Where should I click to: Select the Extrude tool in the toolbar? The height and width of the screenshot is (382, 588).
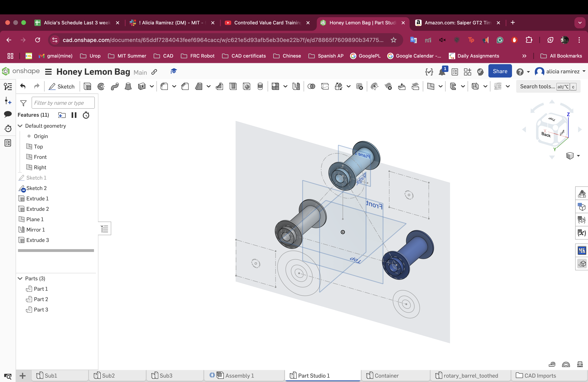(x=87, y=86)
